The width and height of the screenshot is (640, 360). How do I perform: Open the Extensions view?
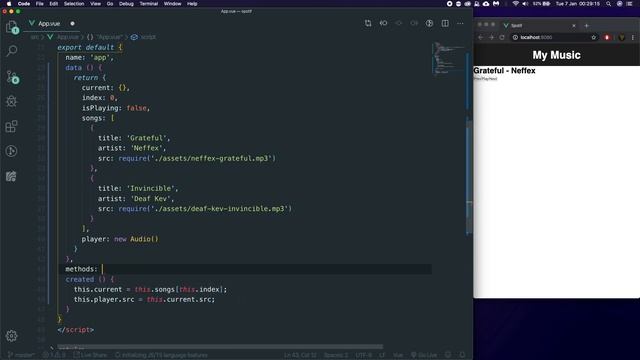11,126
